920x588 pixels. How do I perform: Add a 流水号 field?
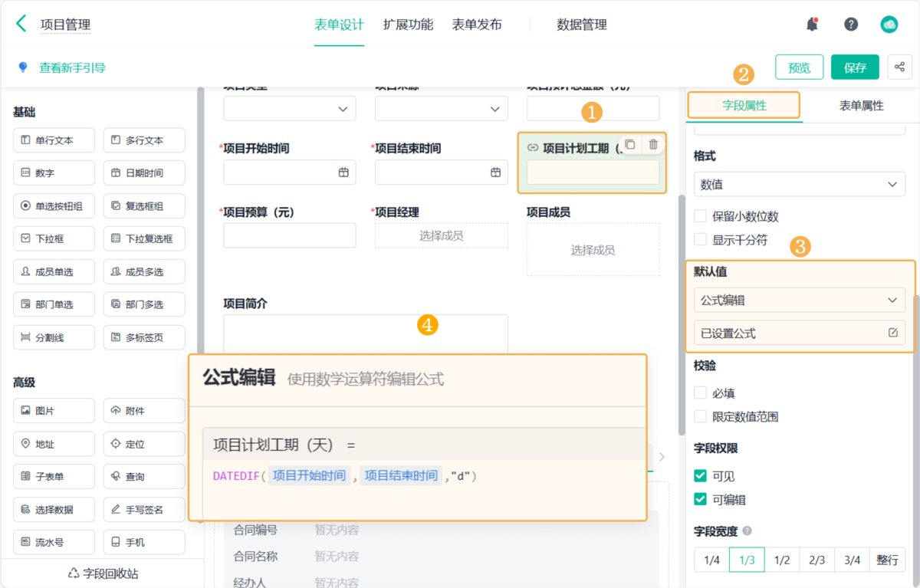pos(54,542)
